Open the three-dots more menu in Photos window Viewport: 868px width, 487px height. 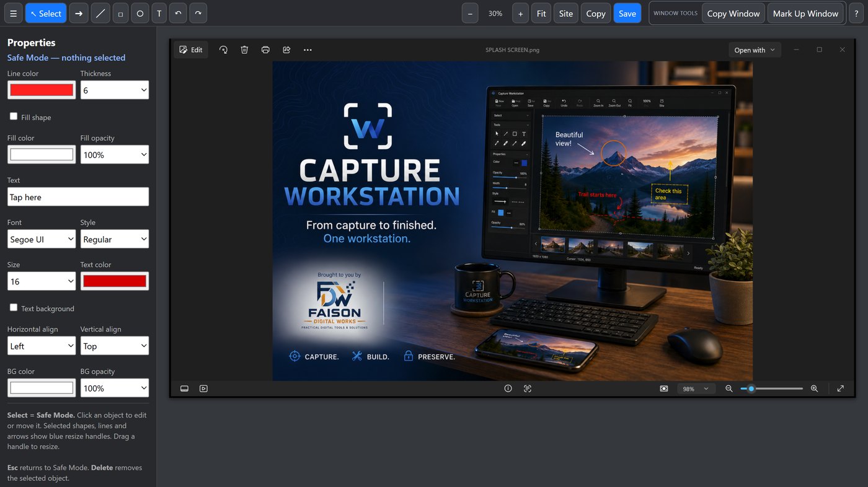[x=308, y=50]
